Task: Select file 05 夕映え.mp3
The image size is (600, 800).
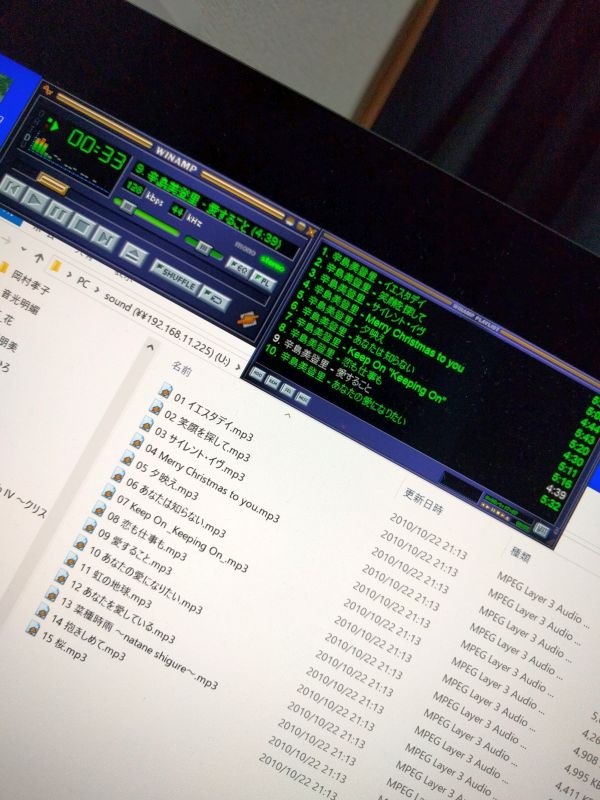Action: (167, 480)
